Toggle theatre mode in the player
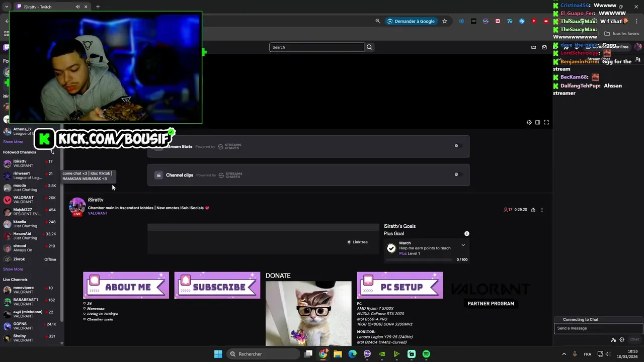 click(x=538, y=122)
